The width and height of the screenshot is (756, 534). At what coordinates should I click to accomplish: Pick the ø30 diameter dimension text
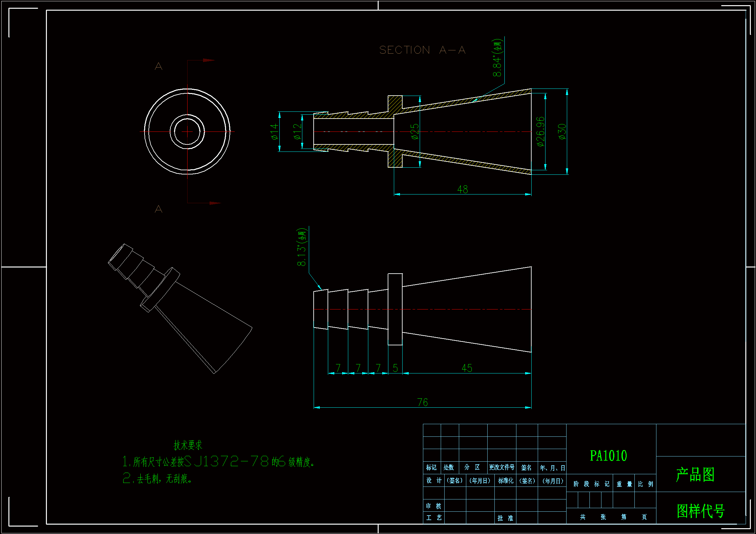click(x=562, y=131)
